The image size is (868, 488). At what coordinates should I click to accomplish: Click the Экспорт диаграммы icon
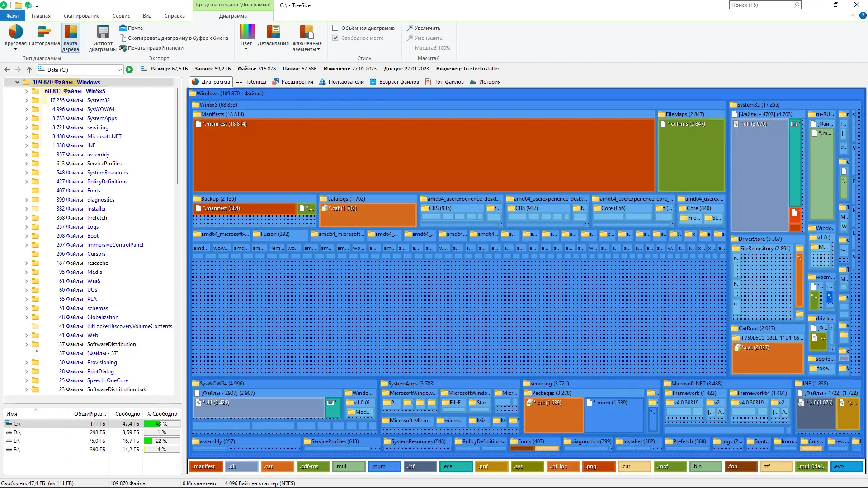click(x=103, y=33)
